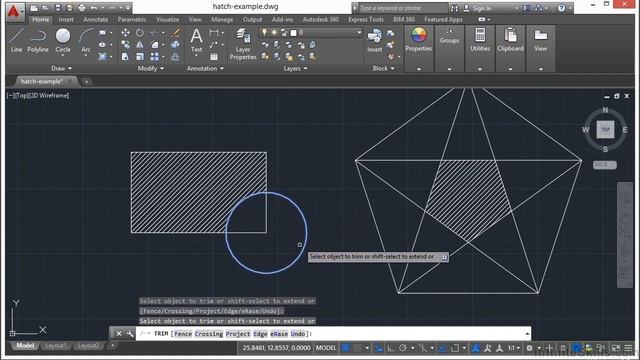Click the Copy tool icon
640x360 pixels.
(125, 44)
